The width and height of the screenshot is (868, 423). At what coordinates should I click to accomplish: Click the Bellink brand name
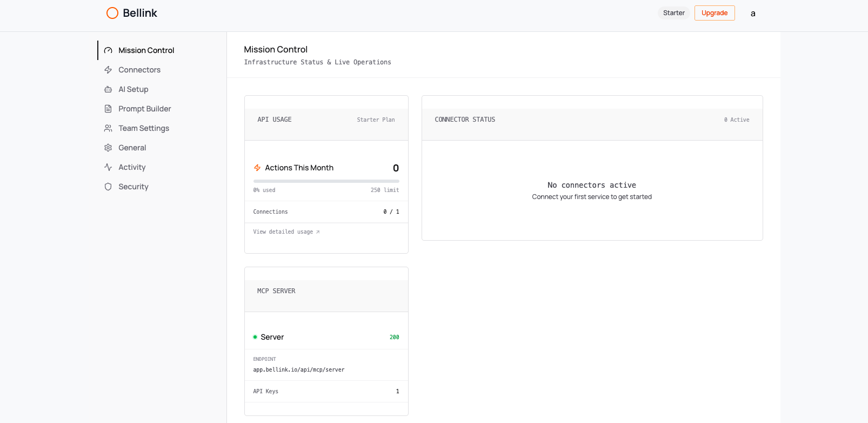click(x=140, y=13)
